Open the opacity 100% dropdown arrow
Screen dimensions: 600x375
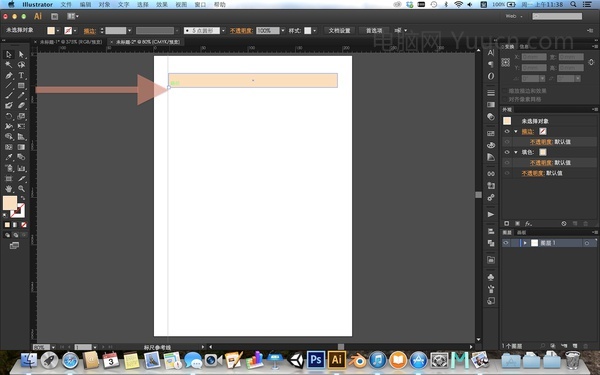click(283, 30)
